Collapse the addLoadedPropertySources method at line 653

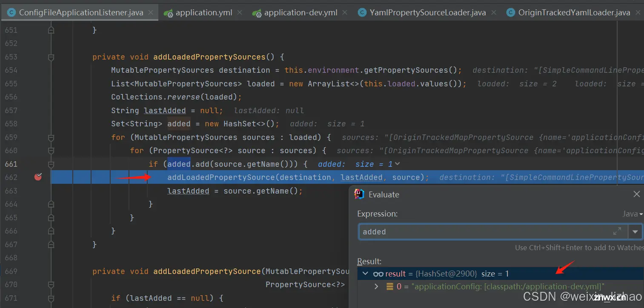coord(51,57)
